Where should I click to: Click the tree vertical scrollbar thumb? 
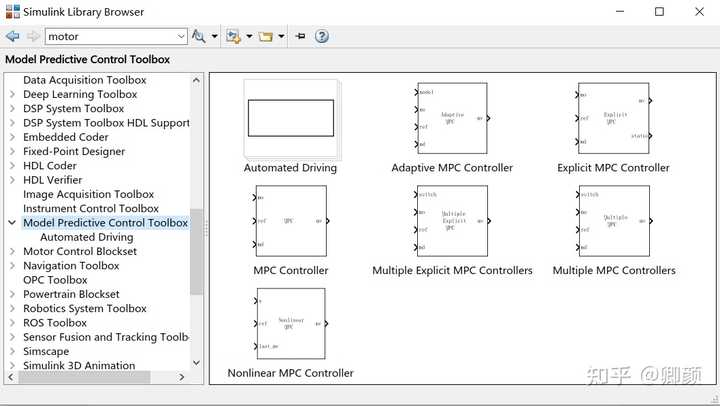coord(197,252)
